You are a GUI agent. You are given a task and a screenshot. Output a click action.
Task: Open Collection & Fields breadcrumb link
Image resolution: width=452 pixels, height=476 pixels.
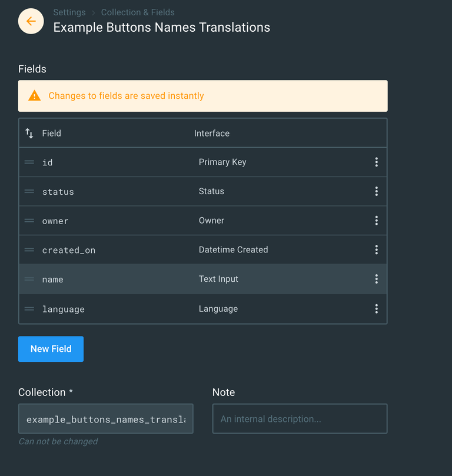tap(138, 12)
